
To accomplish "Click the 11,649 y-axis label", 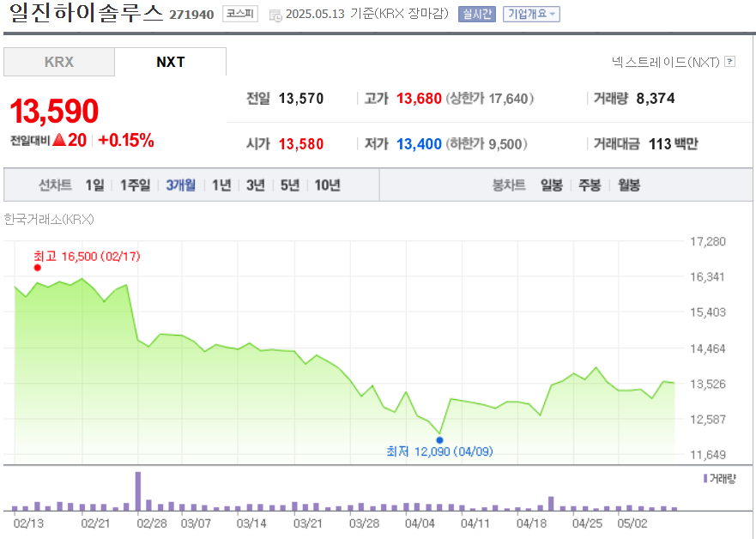I will (x=708, y=455).
